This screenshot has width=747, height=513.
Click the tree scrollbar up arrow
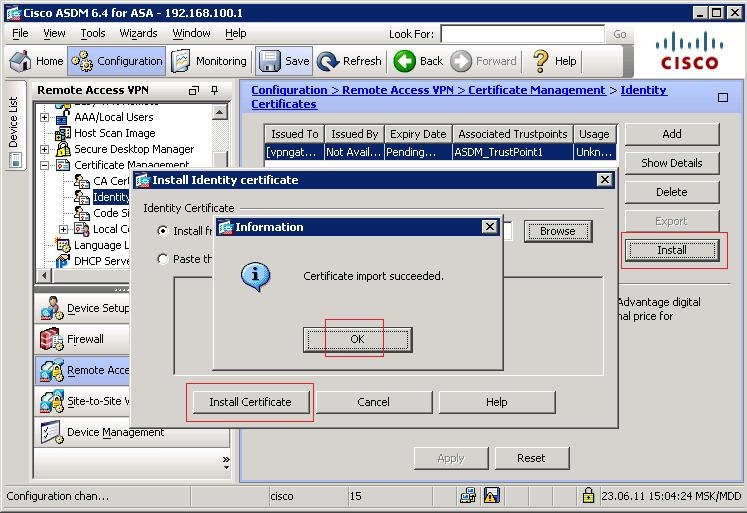tap(219, 112)
